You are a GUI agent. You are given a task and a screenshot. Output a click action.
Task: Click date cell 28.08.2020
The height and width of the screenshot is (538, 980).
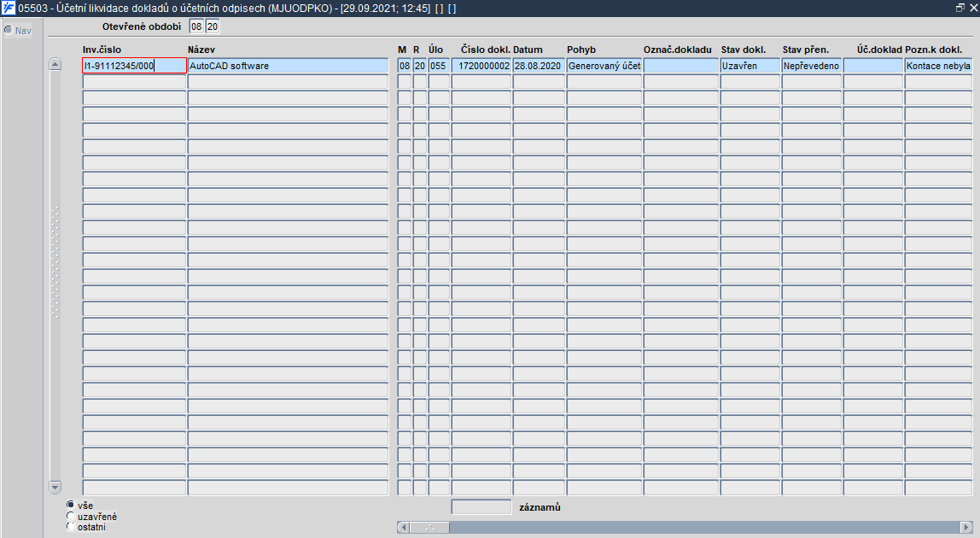tap(538, 66)
